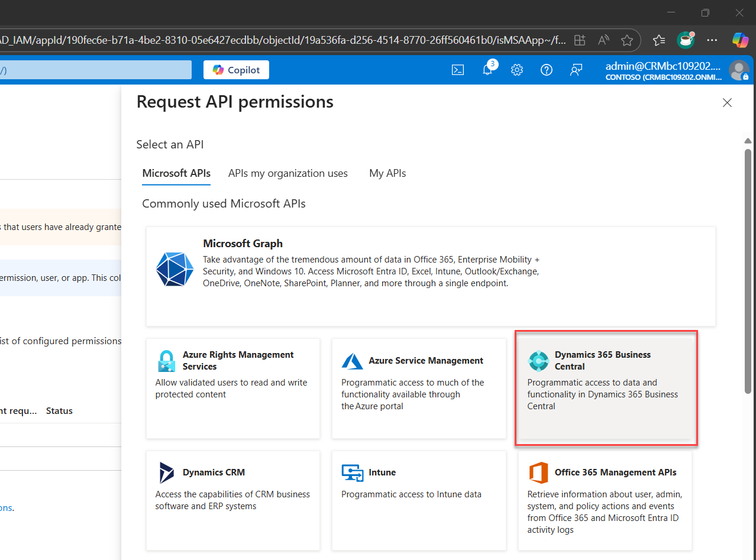
Task: Open the Edge Copilot sidebar icon
Action: [x=740, y=40]
